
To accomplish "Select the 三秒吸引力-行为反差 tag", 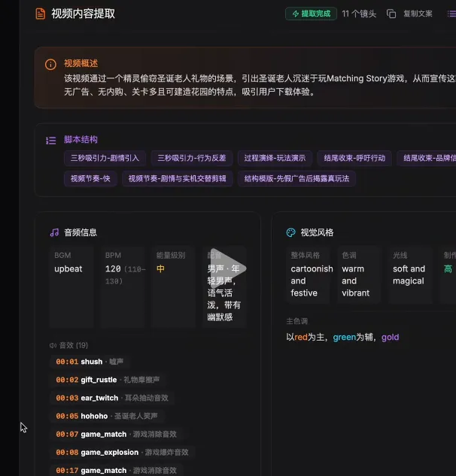I will 192,158.
